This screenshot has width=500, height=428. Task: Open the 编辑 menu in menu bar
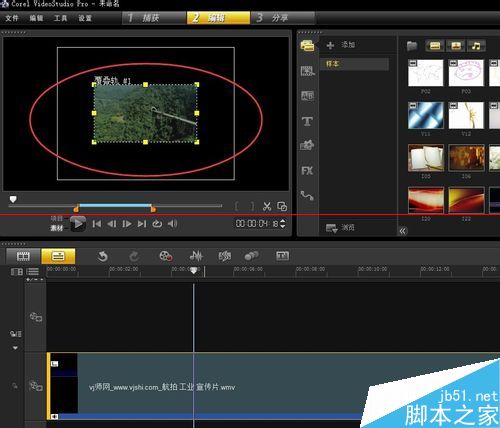pyautogui.click(x=36, y=18)
